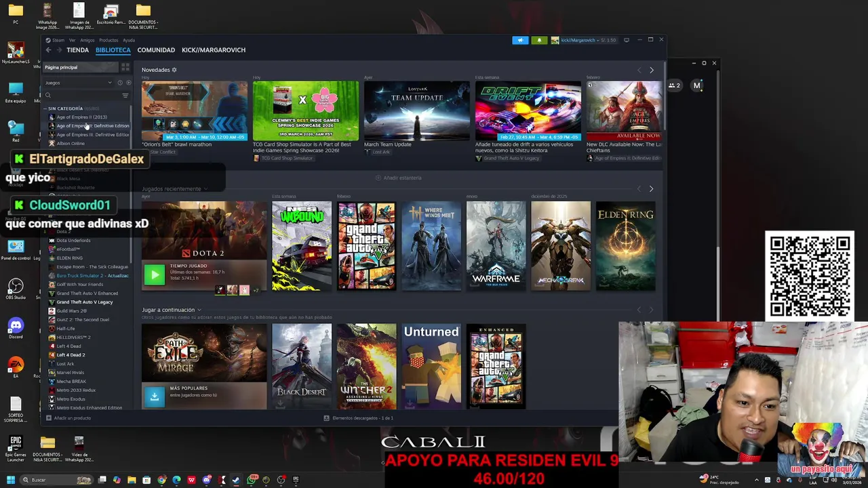Image resolution: width=868 pixels, height=488 pixels.
Task: Select Albion Online in the library list
Action: click(71, 144)
